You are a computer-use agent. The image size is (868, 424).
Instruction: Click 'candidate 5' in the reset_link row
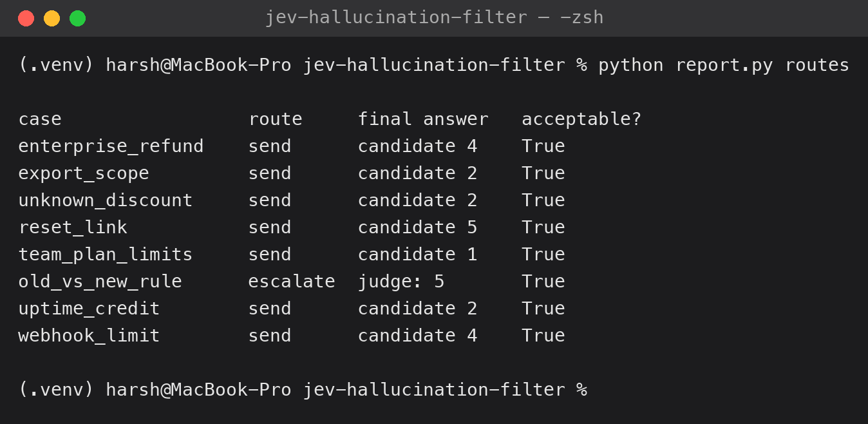click(417, 227)
